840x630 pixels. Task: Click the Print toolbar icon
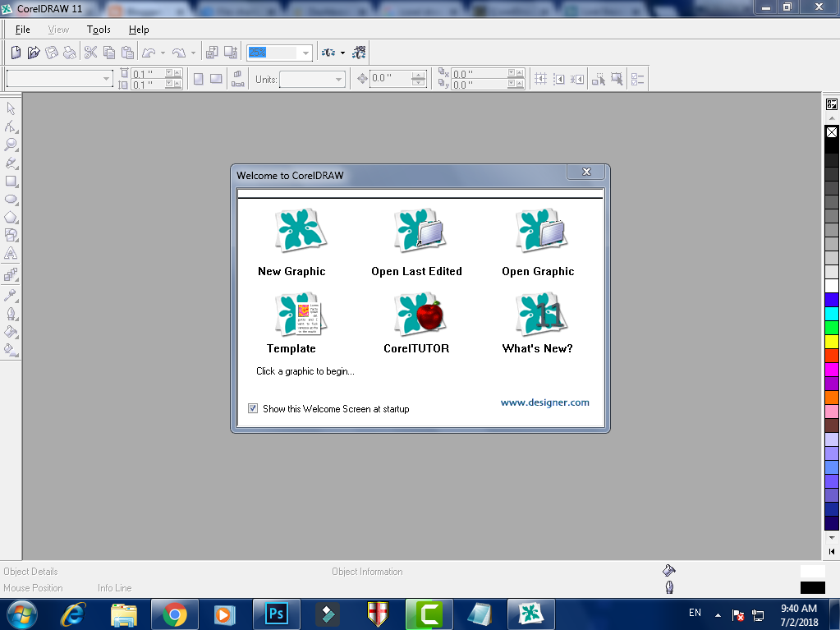pyautogui.click(x=70, y=52)
